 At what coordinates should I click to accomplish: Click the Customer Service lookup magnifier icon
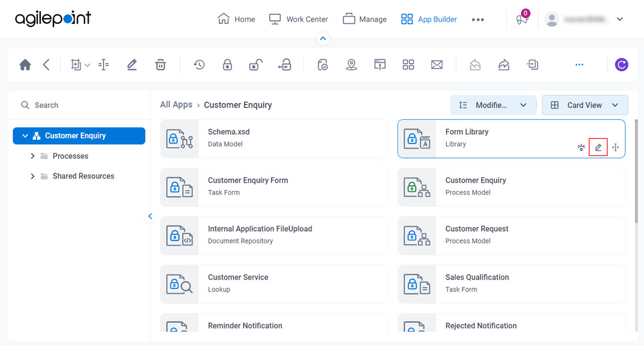point(180,284)
